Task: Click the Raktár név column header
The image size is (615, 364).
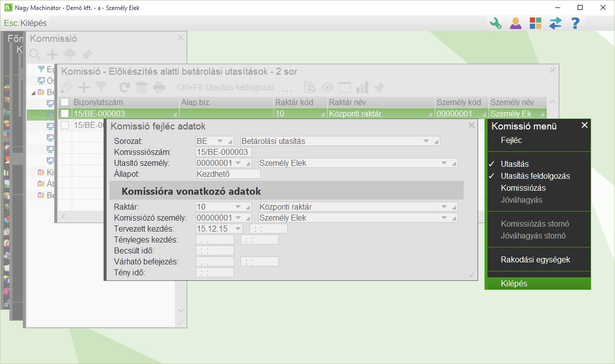Action: 381,102
